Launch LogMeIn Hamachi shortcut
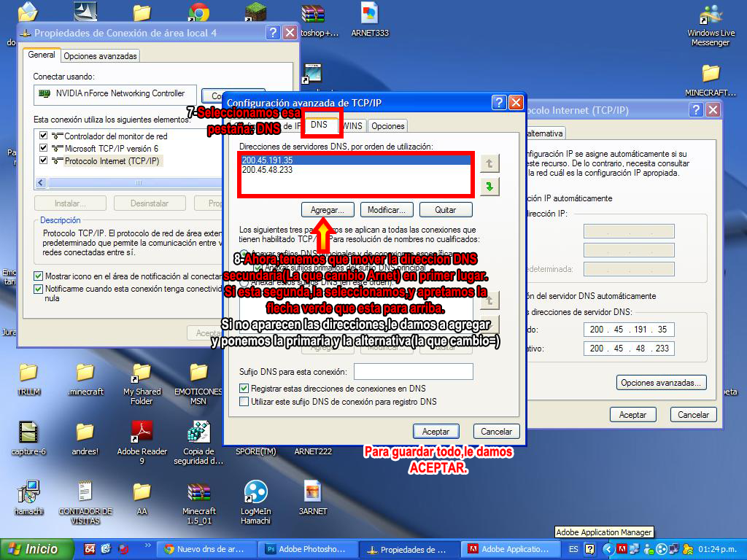 pos(256,503)
